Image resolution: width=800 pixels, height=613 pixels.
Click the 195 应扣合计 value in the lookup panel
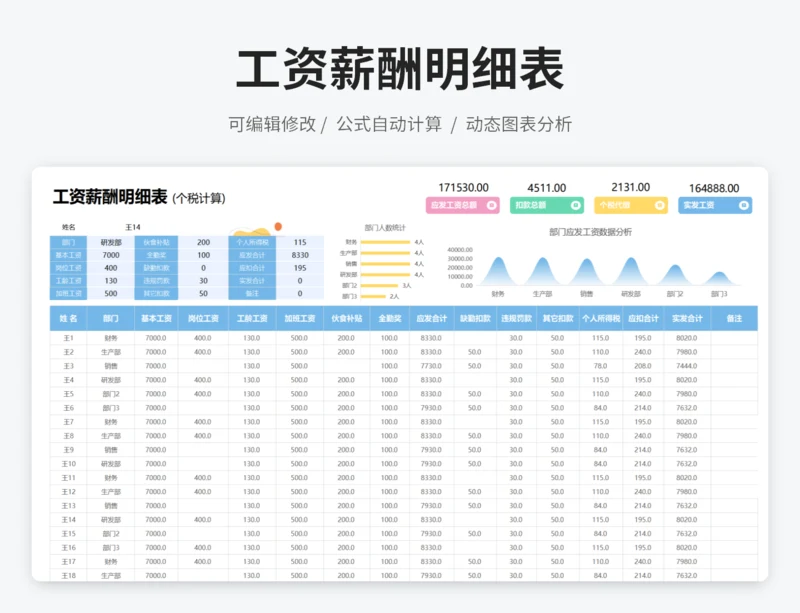[300, 268]
